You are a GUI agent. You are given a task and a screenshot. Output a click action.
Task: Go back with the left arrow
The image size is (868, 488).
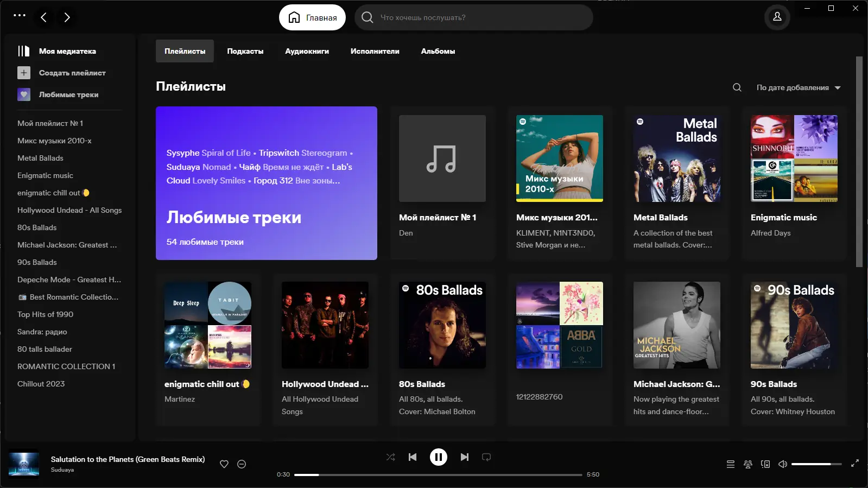tap(43, 17)
